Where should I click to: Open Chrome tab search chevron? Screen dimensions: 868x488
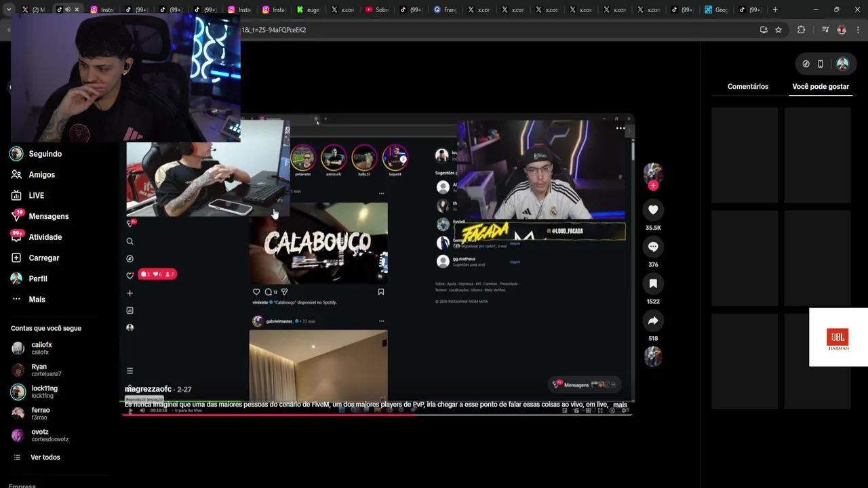pyautogui.click(x=7, y=9)
